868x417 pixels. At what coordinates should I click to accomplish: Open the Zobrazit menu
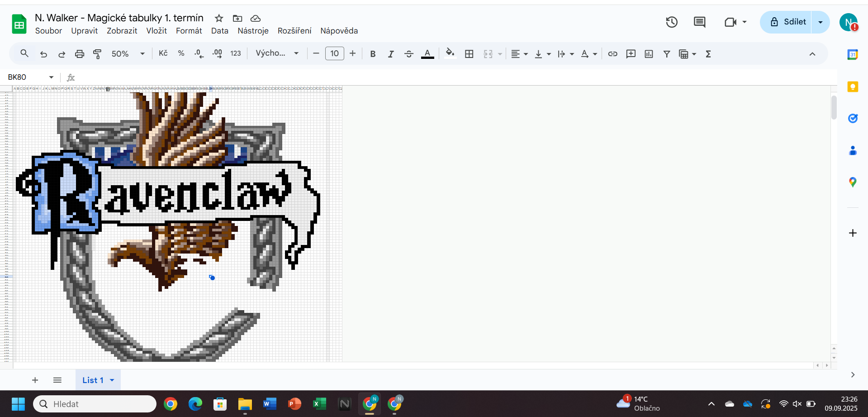pos(122,31)
